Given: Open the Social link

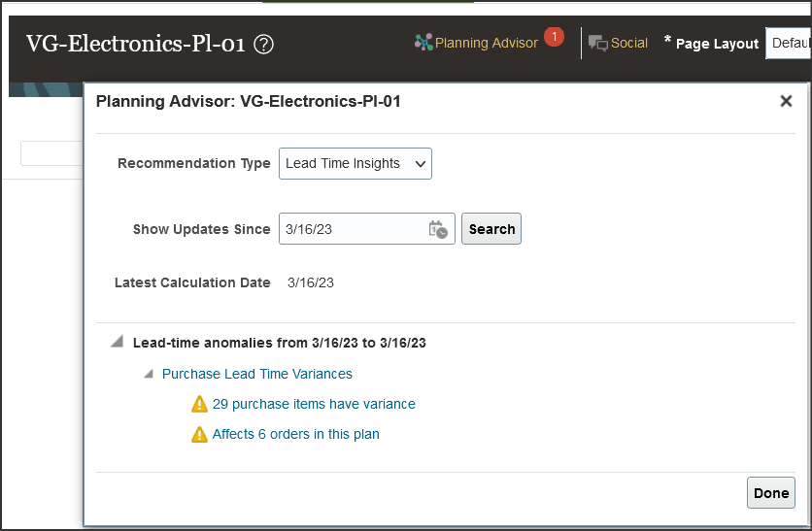Looking at the screenshot, I should 629,43.
